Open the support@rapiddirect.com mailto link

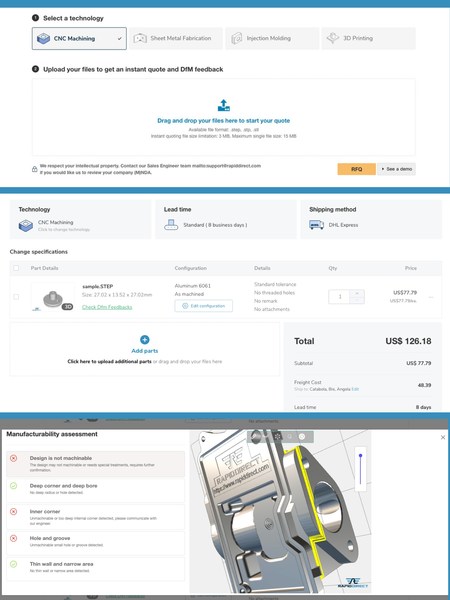coord(226,166)
